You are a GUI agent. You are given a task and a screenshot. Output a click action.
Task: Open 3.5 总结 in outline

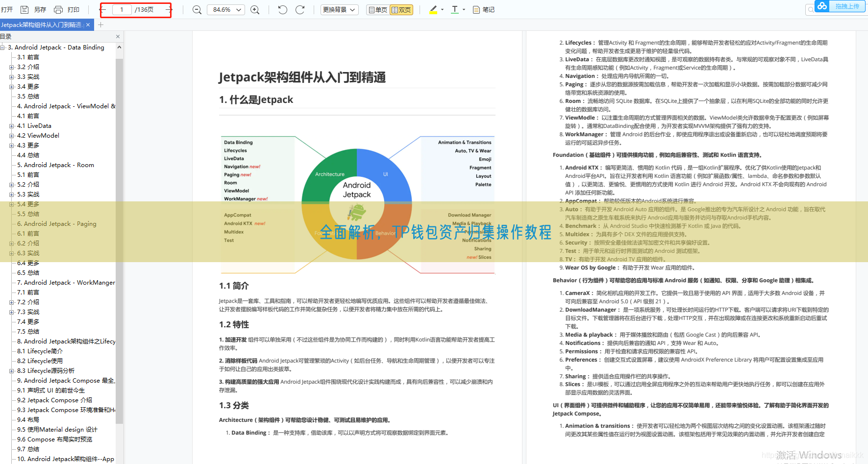click(28, 97)
